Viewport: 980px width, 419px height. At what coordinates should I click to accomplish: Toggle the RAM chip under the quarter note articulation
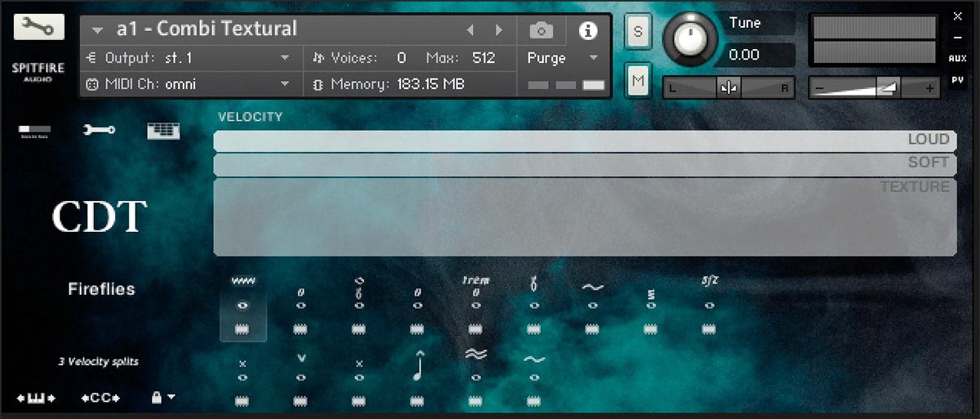coord(417,401)
